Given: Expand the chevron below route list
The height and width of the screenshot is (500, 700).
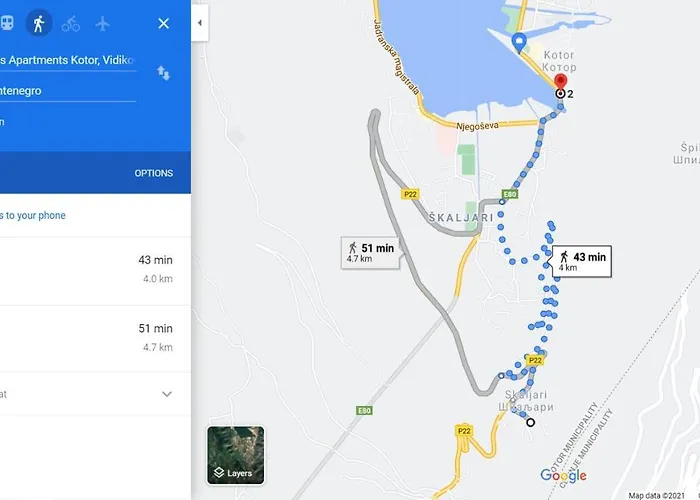Looking at the screenshot, I should [x=167, y=394].
